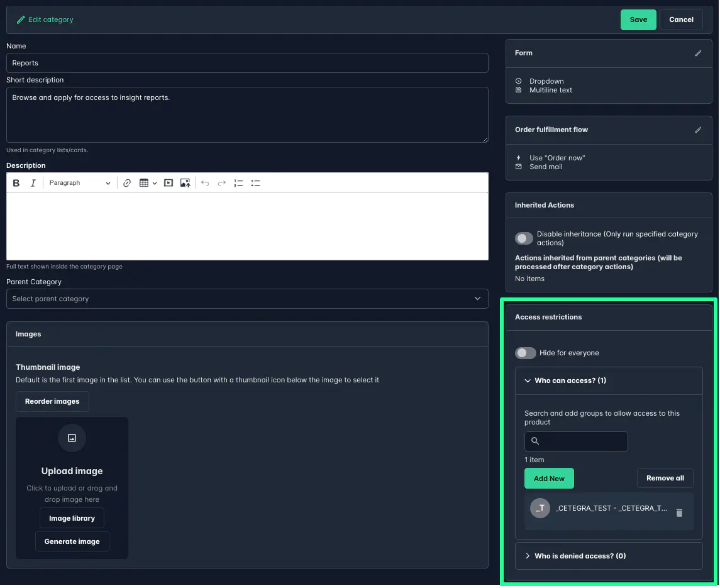720x588 pixels.
Task: Click Add New to add a group
Action: coord(549,478)
